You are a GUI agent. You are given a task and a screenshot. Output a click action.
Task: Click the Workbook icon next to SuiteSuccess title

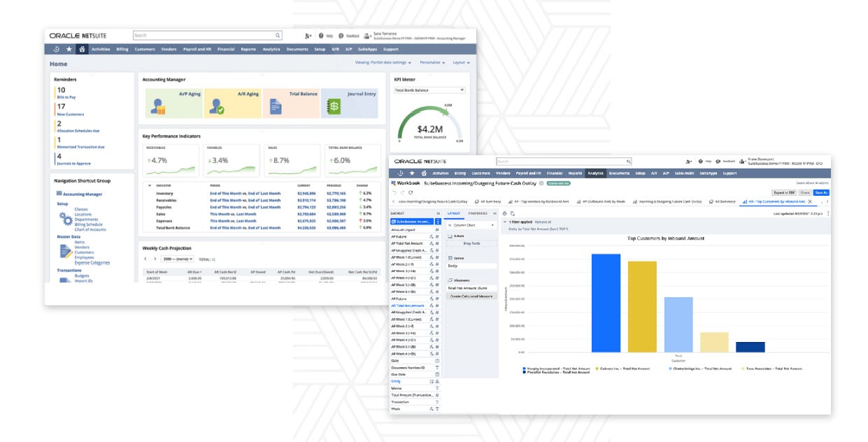point(394,183)
